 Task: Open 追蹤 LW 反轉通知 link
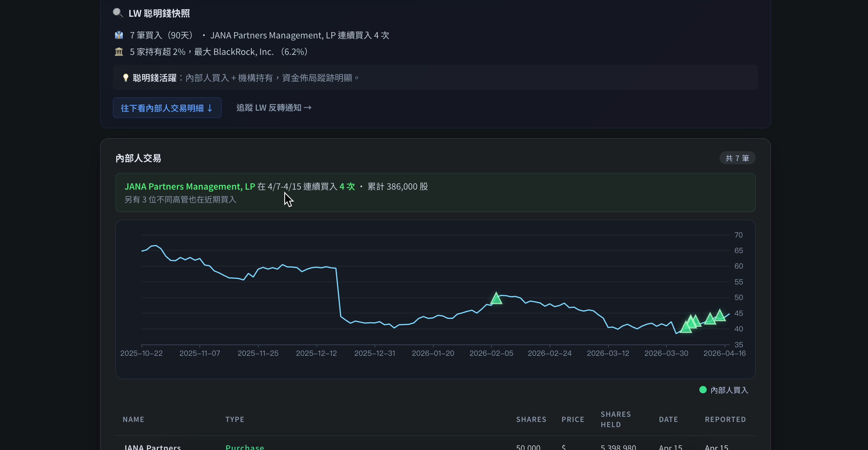tap(274, 108)
